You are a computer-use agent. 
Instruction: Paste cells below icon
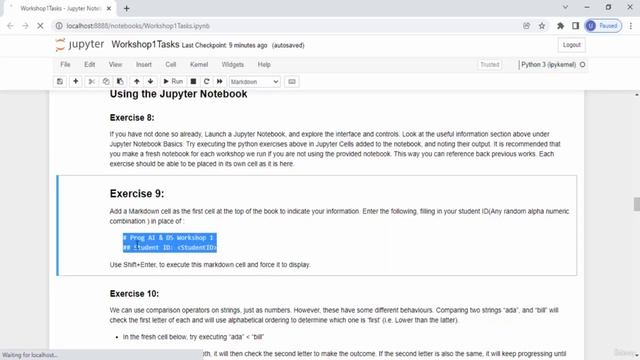120,82
